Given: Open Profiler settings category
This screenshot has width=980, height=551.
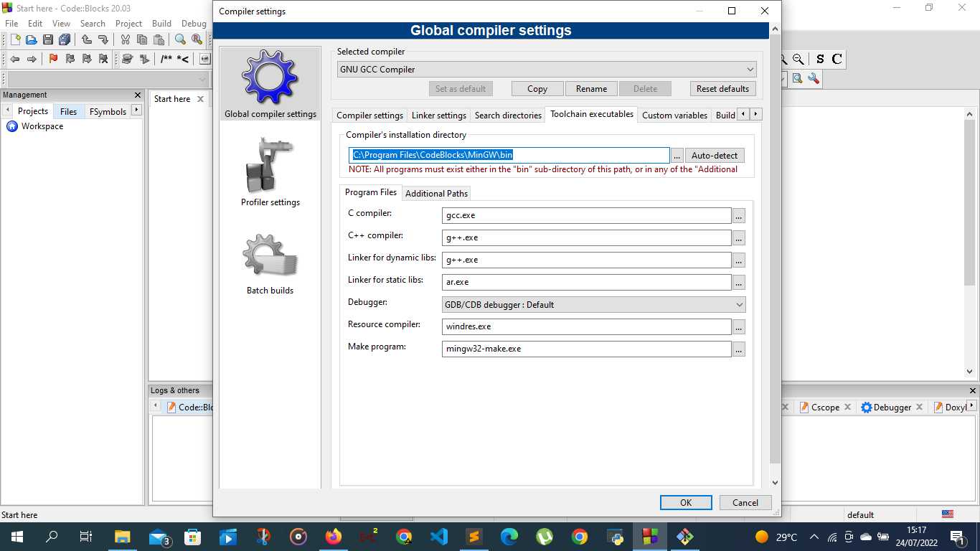Looking at the screenshot, I should [x=270, y=172].
